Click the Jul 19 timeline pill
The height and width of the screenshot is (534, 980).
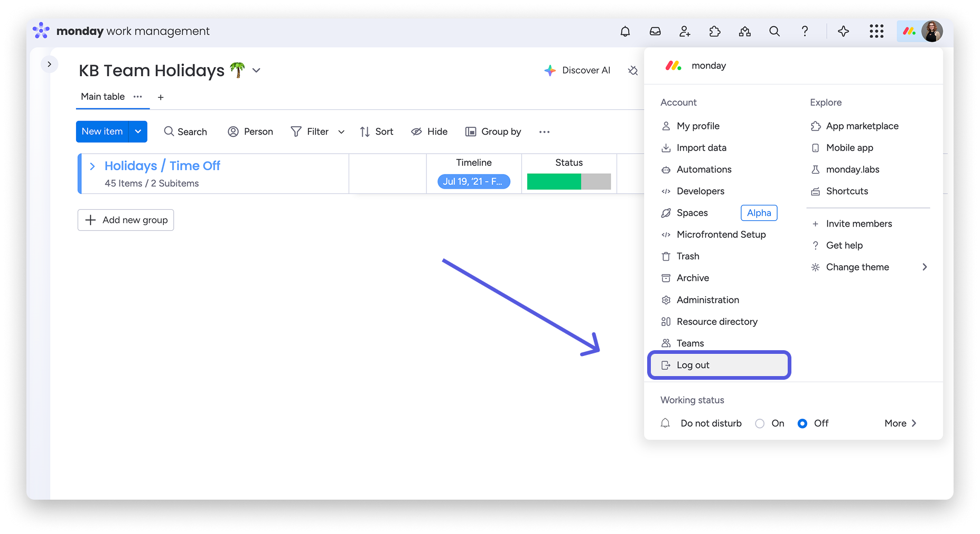474,182
